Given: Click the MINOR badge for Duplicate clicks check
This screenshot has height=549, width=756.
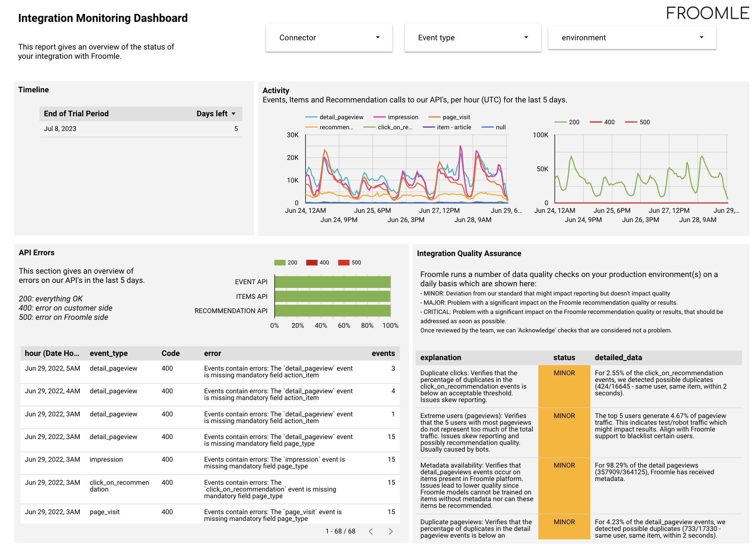Looking at the screenshot, I should [x=564, y=373].
